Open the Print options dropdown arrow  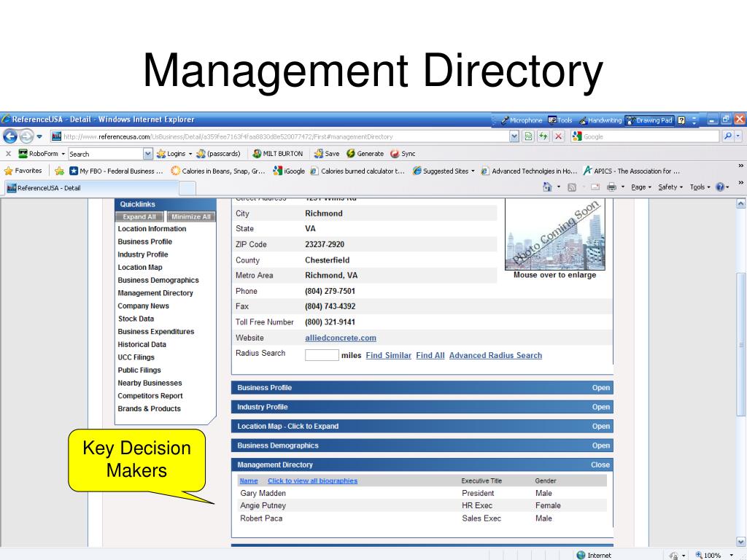coord(623,187)
